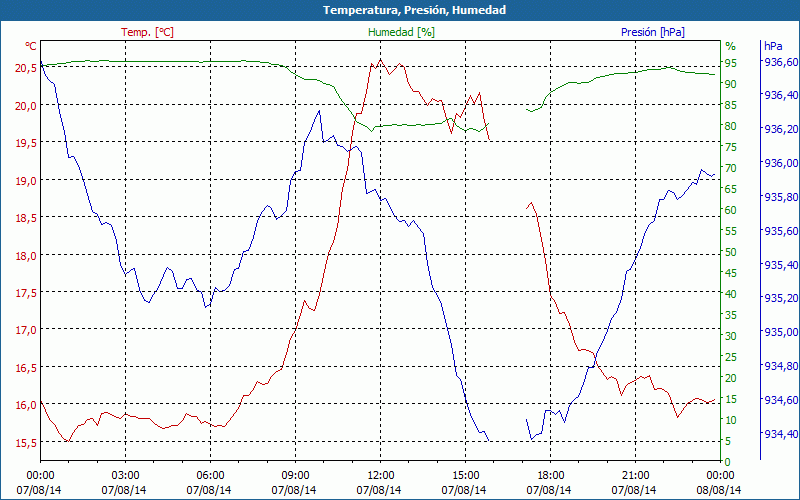Click the 936,40 pressure axis value
This screenshot has height=500, width=800.
[781, 95]
